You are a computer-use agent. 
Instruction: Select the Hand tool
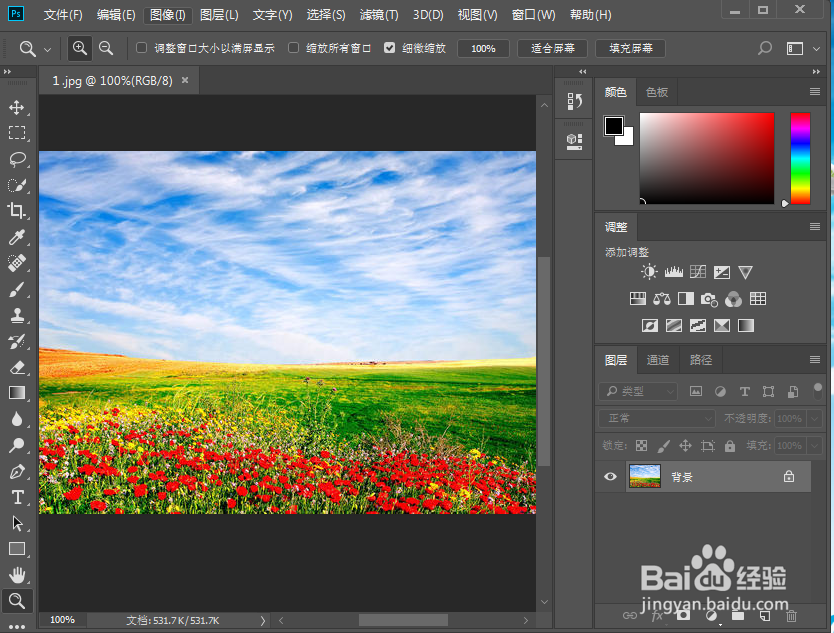16,575
